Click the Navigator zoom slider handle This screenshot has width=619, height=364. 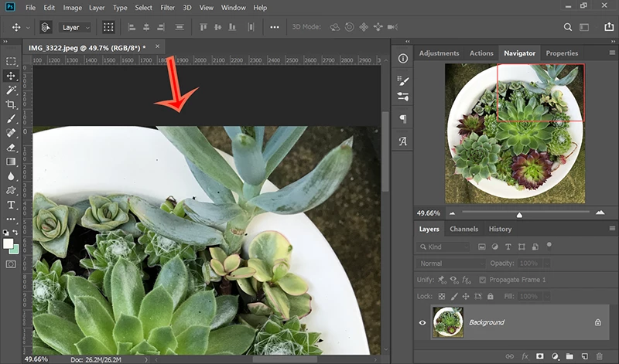(x=519, y=215)
